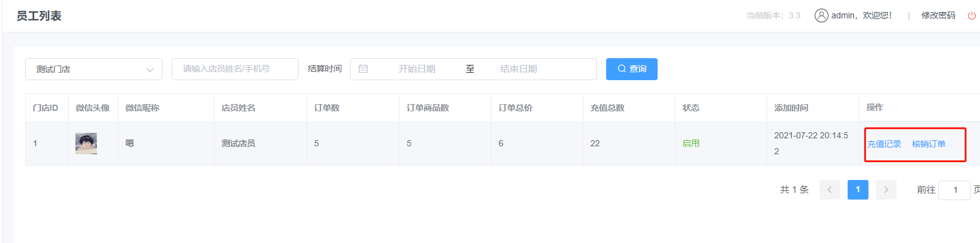Open the 测试门店 store dropdown
This screenshot has height=243, width=980.
[x=94, y=69]
